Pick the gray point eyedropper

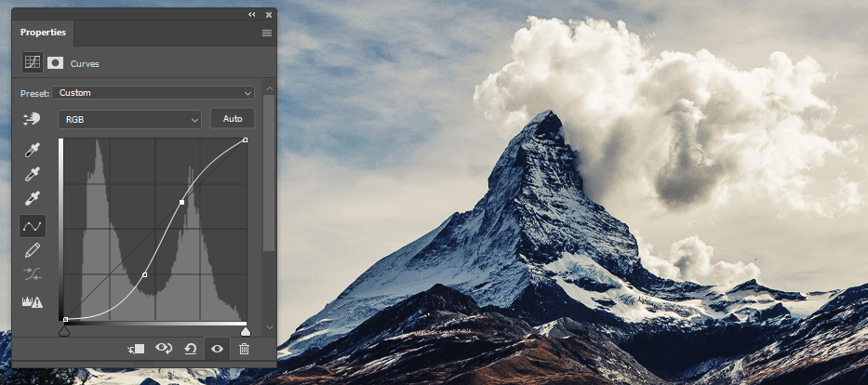[x=33, y=174]
